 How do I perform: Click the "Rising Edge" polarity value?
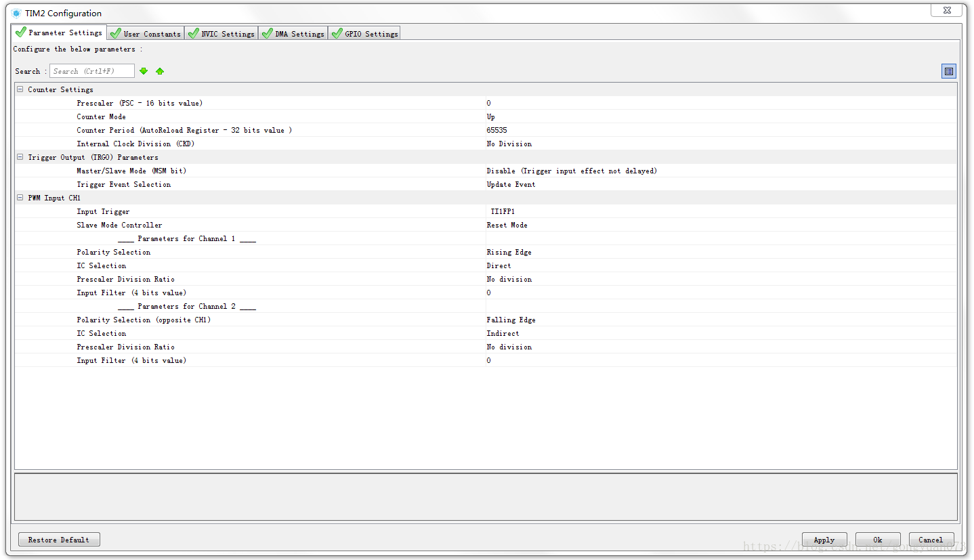coord(509,252)
